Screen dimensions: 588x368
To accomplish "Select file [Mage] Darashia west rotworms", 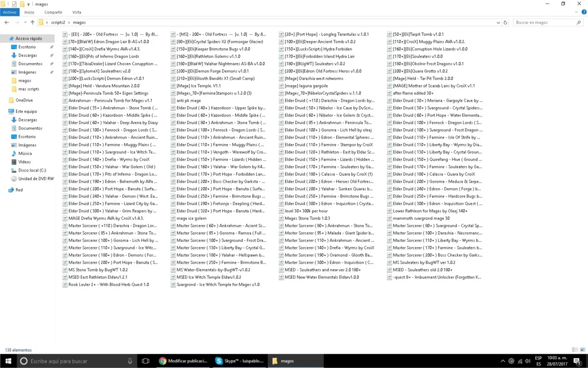I will [311, 79].
